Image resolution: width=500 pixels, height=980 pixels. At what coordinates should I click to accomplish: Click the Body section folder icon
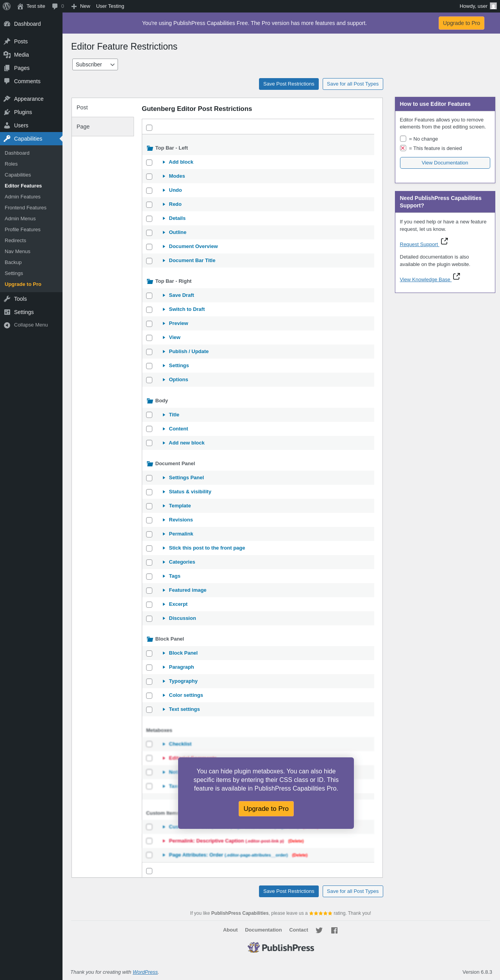pos(150,401)
